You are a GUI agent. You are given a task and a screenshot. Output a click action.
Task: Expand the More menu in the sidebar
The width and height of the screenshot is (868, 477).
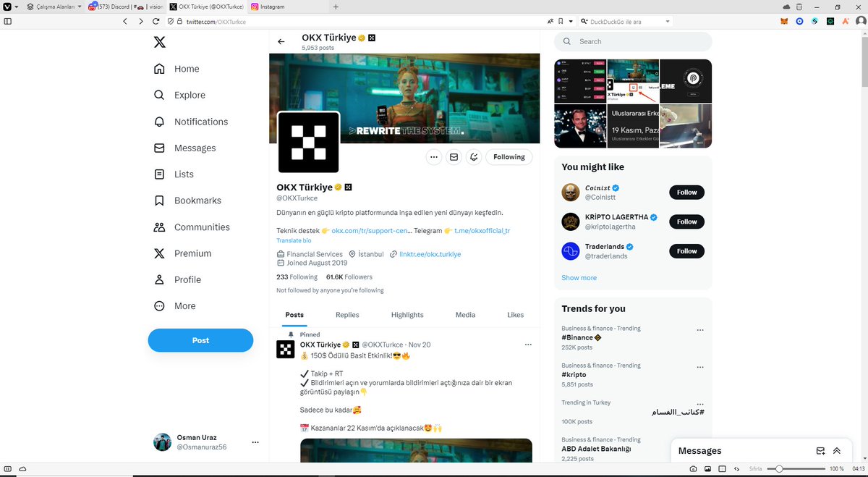[175, 306]
